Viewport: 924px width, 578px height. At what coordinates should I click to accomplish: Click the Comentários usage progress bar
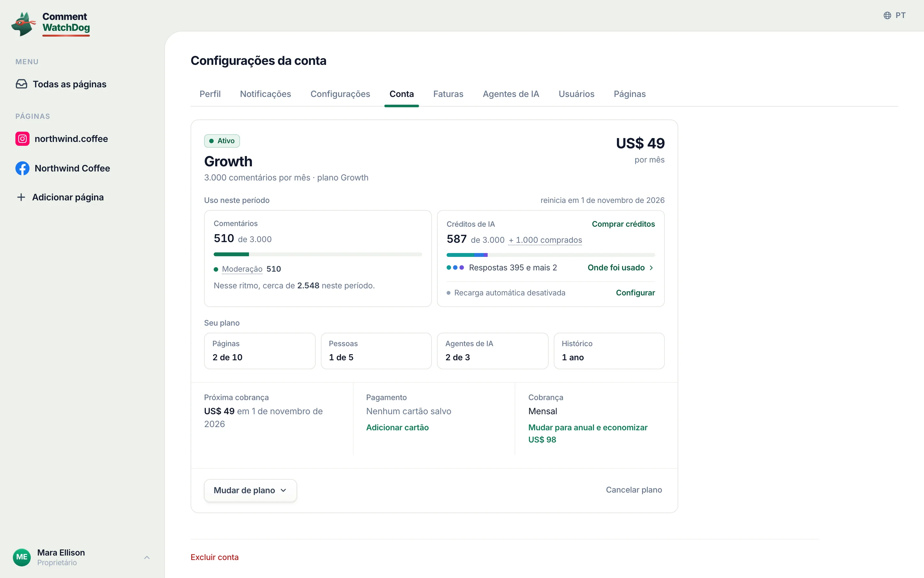[318, 254]
